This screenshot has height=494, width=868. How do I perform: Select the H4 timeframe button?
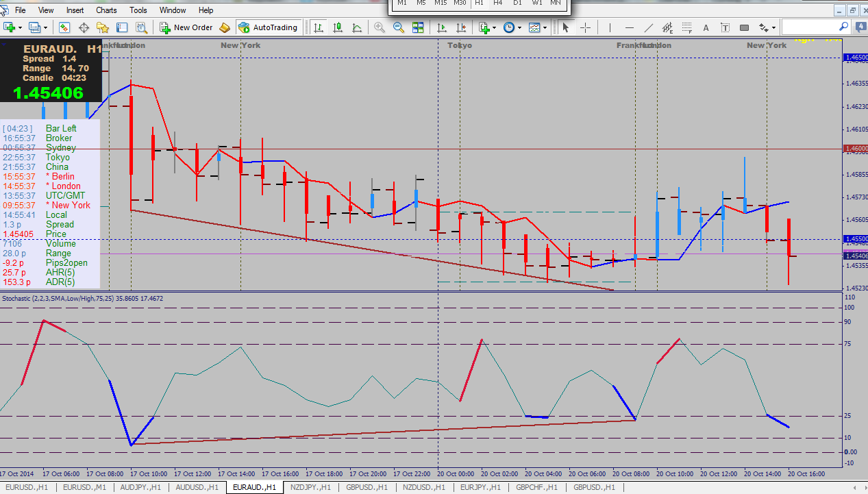point(498,3)
